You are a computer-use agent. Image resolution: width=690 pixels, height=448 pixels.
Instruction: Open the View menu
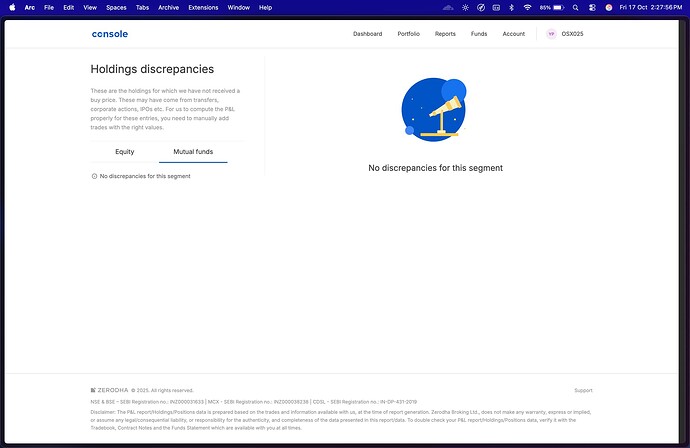pyautogui.click(x=90, y=7)
